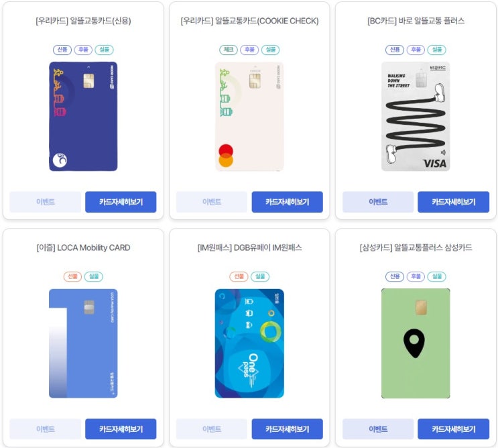Screen dimensions: 498x448
Task: Click the 후불 tag on BC카드 card
Action: click(x=416, y=50)
